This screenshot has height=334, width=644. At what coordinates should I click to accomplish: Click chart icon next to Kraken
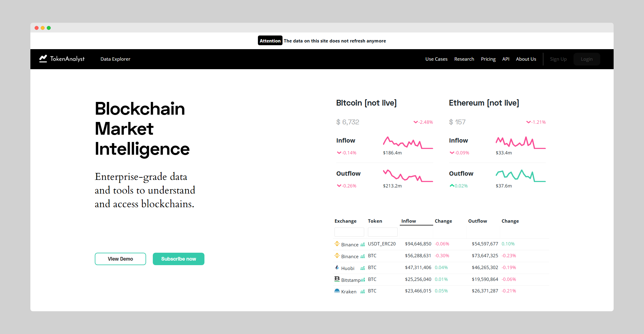click(x=362, y=292)
